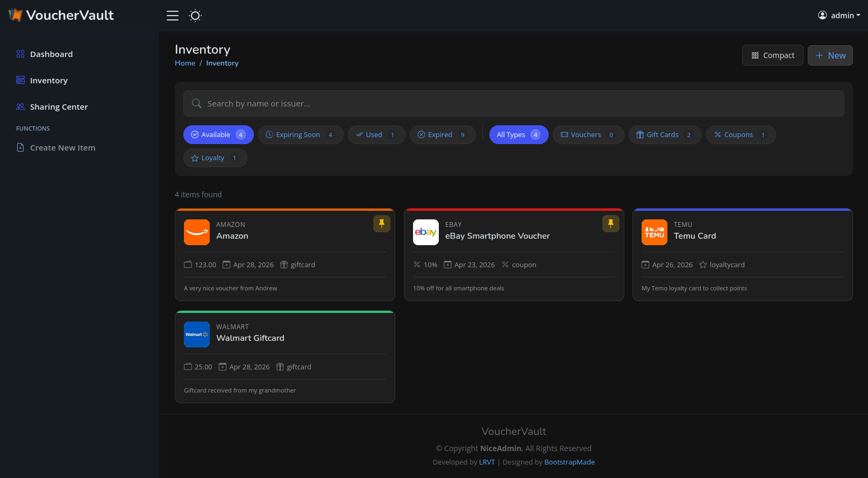Click the Walmart value 25.00
Image resolution: width=868 pixels, height=478 pixels.
[203, 367]
